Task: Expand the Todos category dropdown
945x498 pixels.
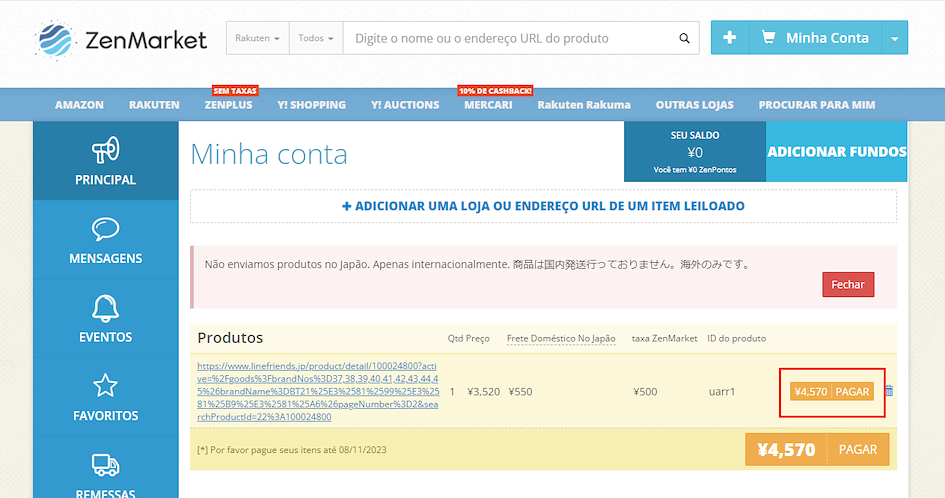Action: 316,38
